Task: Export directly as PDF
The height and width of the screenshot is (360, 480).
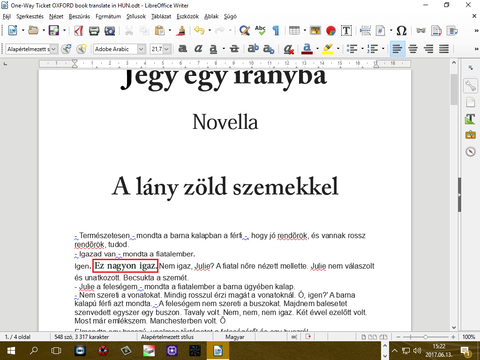Action: coord(79,31)
